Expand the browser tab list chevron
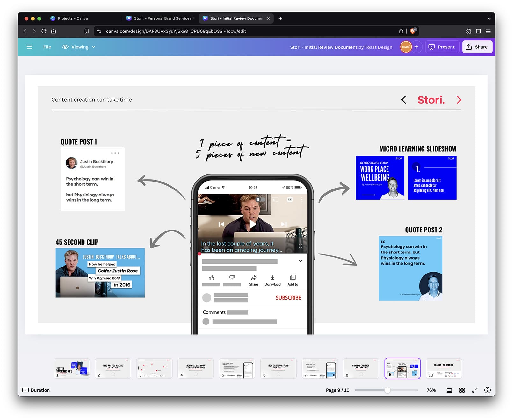The width and height of the screenshot is (513, 420). pos(489,18)
